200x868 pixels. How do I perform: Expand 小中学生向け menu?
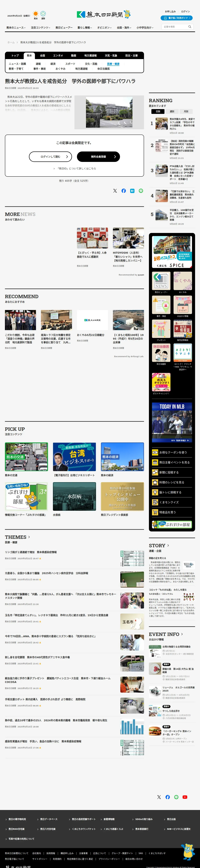(x=145, y=28)
